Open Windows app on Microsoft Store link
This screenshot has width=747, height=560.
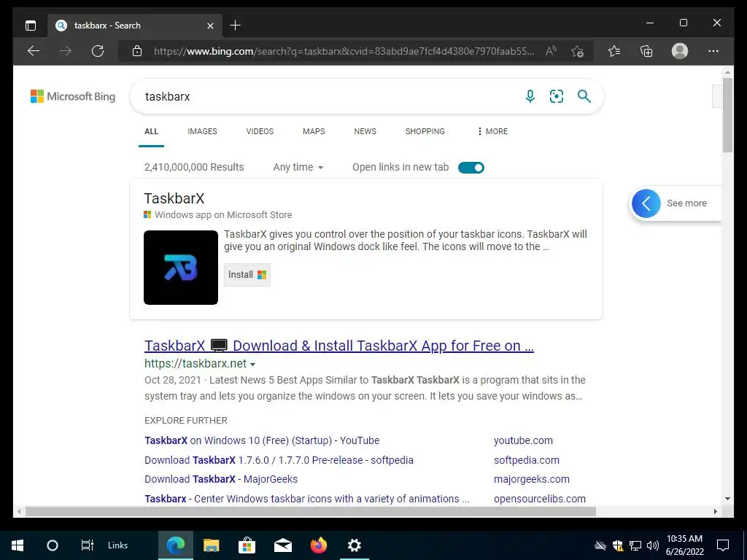223,215
